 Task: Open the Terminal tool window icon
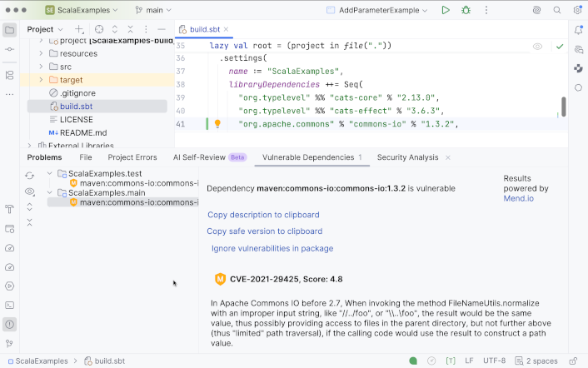pyautogui.click(x=10, y=305)
